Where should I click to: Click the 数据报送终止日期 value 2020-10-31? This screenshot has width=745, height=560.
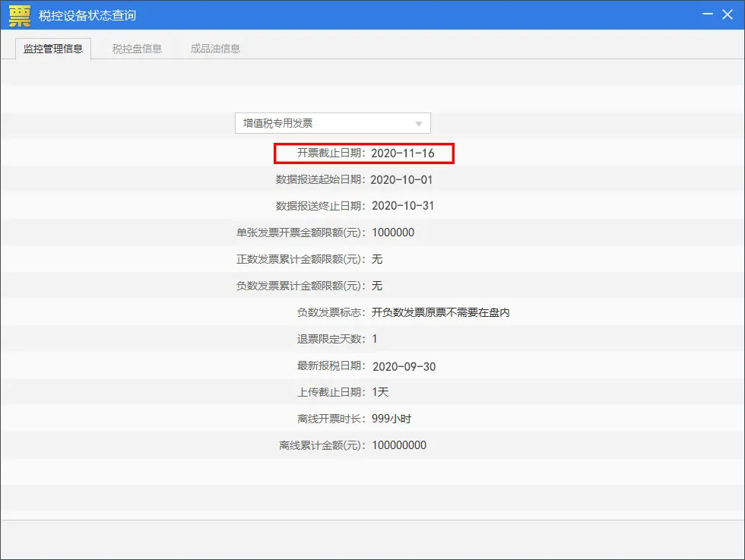[403, 206]
